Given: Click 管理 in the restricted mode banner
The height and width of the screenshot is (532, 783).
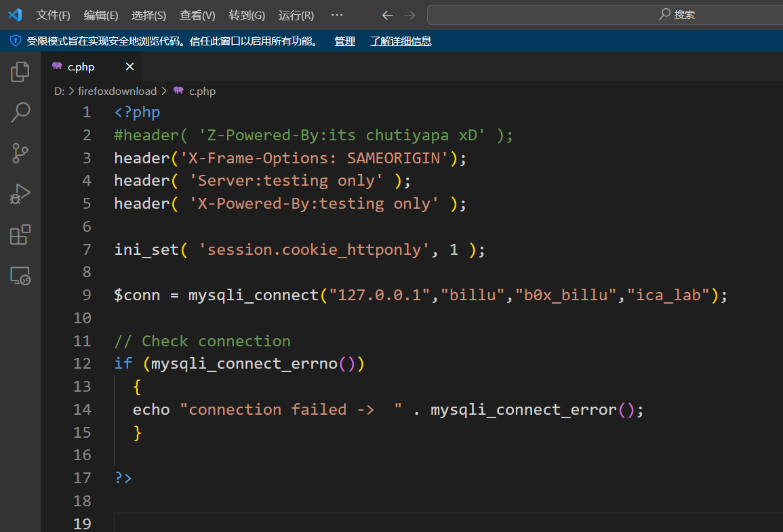Looking at the screenshot, I should point(344,41).
